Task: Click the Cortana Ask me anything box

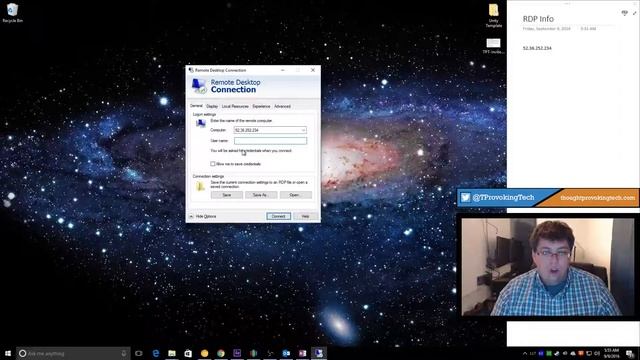Action: 73,353
